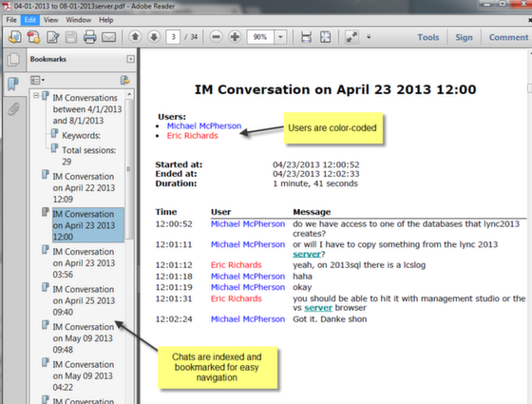This screenshot has height=404, width=532.
Task: Click the Convert file to PDF icon
Action: tap(34, 37)
